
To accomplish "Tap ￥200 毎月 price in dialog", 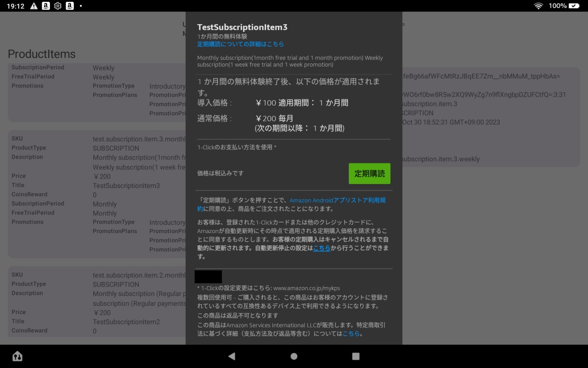I will pos(274,118).
